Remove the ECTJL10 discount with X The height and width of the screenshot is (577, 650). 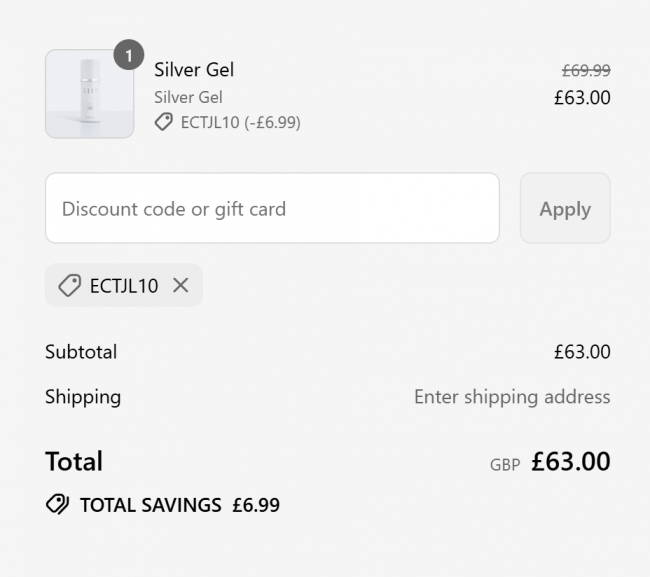click(x=181, y=285)
